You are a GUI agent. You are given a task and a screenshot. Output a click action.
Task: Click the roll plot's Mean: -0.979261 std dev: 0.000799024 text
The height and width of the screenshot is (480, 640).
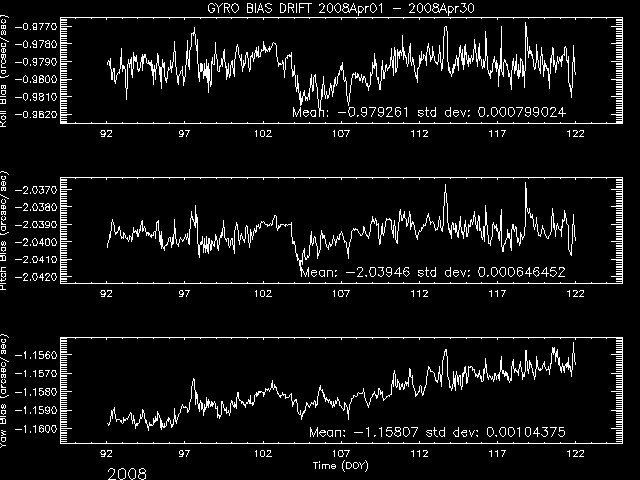[x=429, y=112]
